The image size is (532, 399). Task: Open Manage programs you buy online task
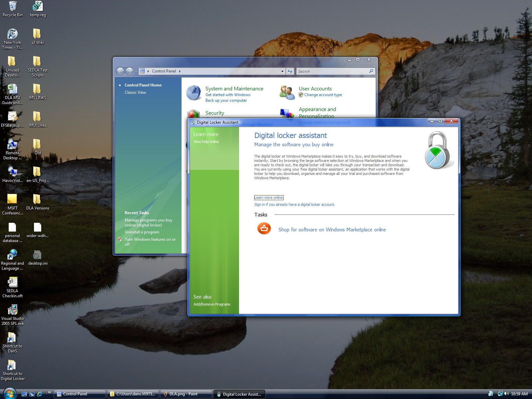click(x=148, y=222)
